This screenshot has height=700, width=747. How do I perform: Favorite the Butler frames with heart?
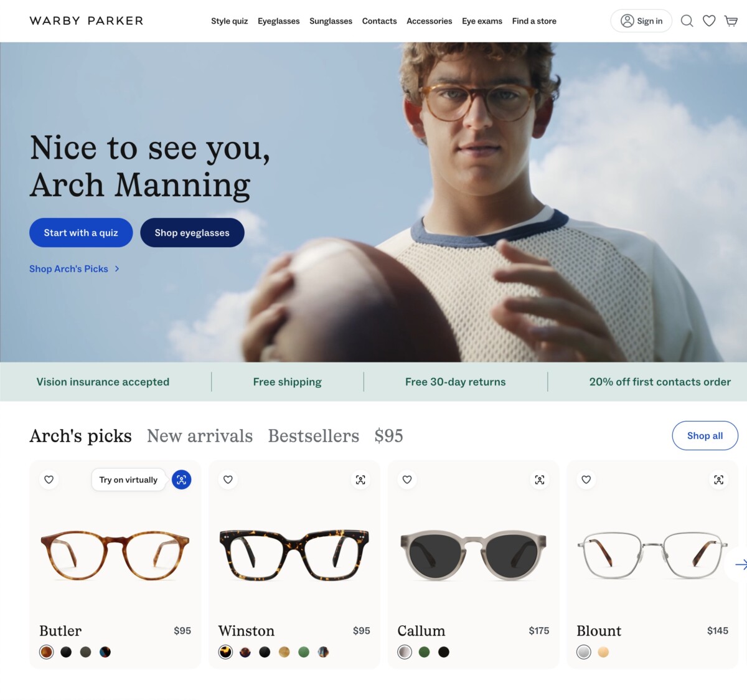(49, 480)
